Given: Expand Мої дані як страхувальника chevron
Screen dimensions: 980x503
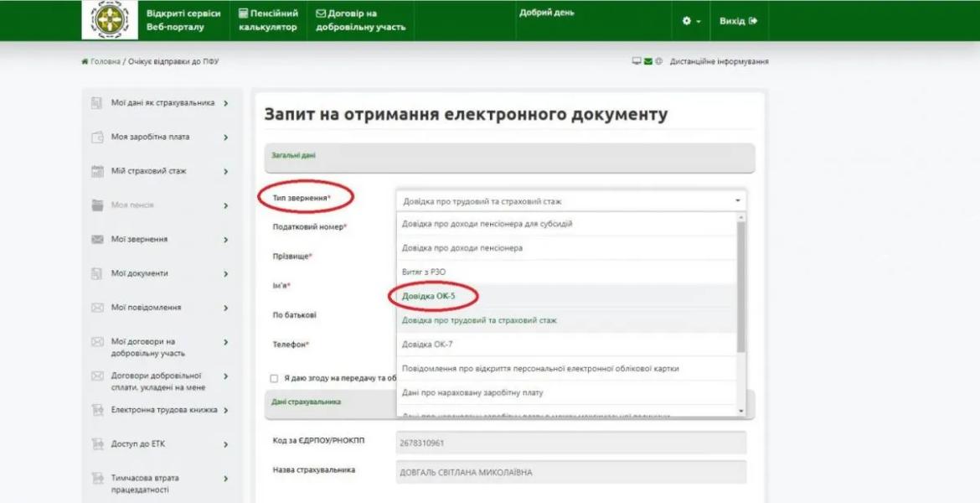Looking at the screenshot, I should (x=226, y=103).
